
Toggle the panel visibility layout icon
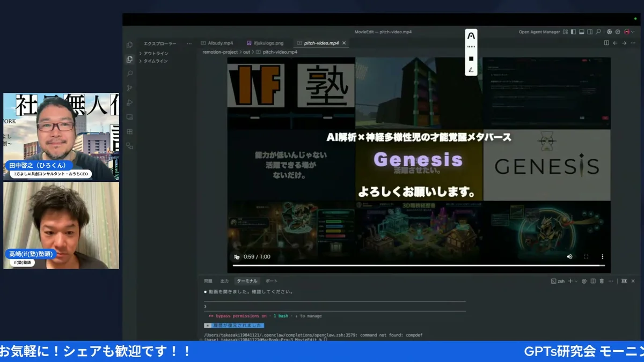581,32
